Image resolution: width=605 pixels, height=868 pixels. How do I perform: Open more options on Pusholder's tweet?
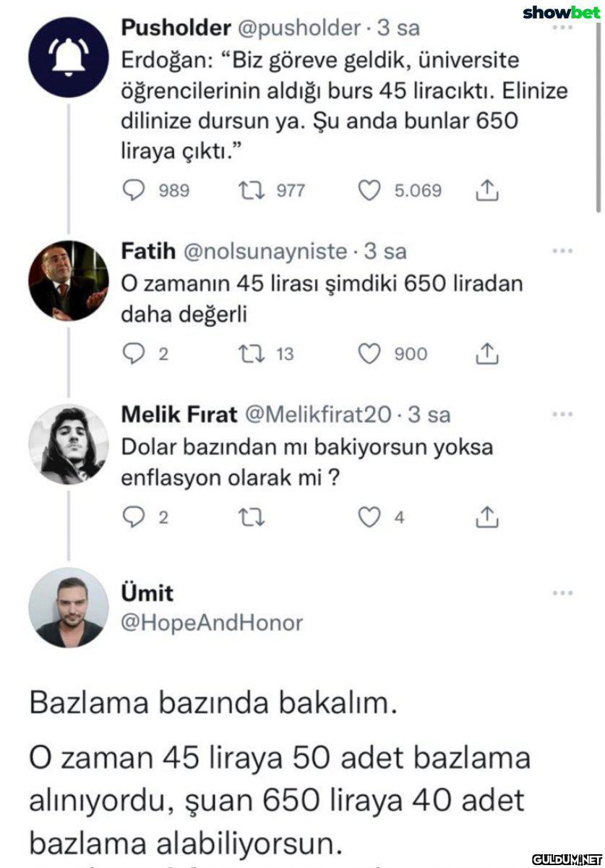(562, 28)
